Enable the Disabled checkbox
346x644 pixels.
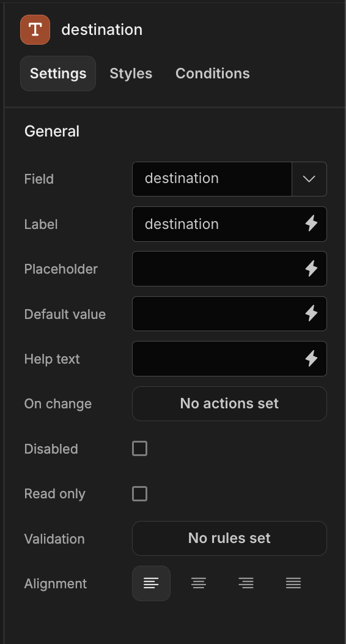click(140, 449)
